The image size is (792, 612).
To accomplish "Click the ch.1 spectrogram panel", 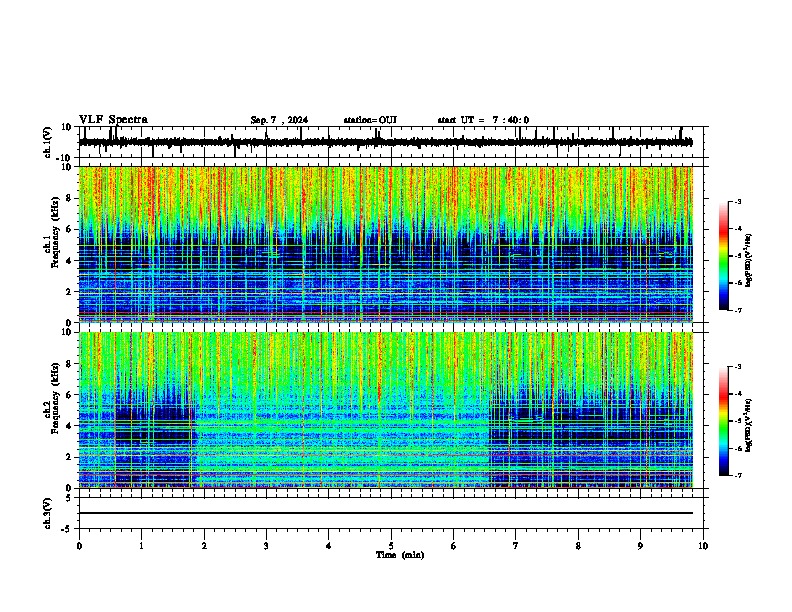I will click(386, 244).
